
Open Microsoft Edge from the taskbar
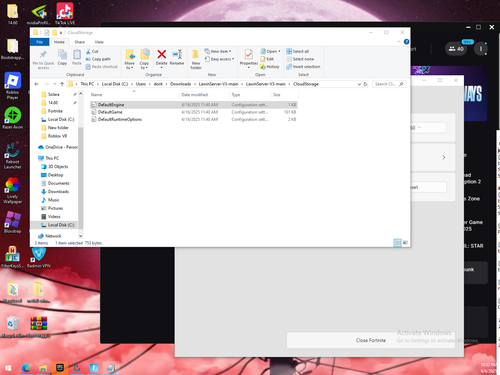(26, 368)
